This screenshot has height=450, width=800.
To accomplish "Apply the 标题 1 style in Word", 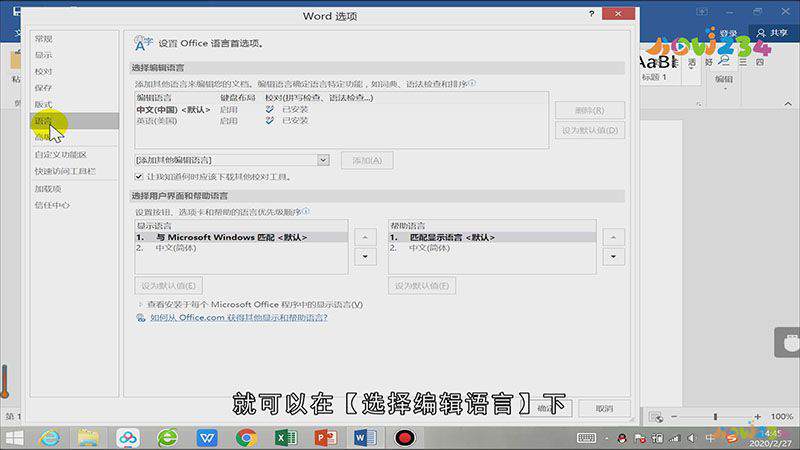I will pyautogui.click(x=658, y=68).
